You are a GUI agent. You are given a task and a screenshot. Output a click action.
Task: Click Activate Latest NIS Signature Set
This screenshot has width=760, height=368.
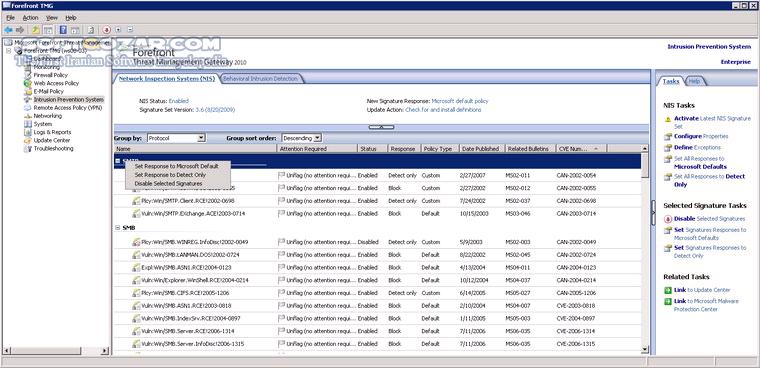(712, 122)
